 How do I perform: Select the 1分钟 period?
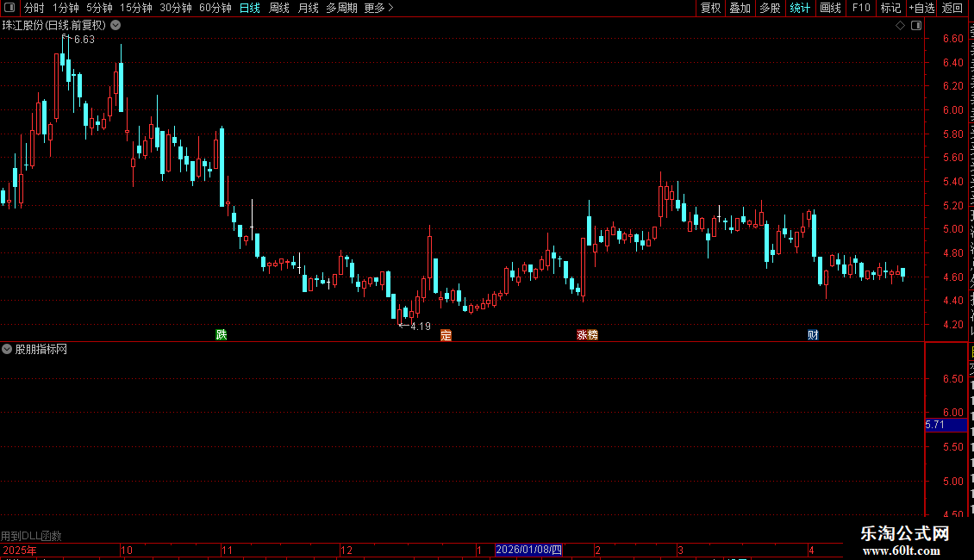pyautogui.click(x=66, y=8)
